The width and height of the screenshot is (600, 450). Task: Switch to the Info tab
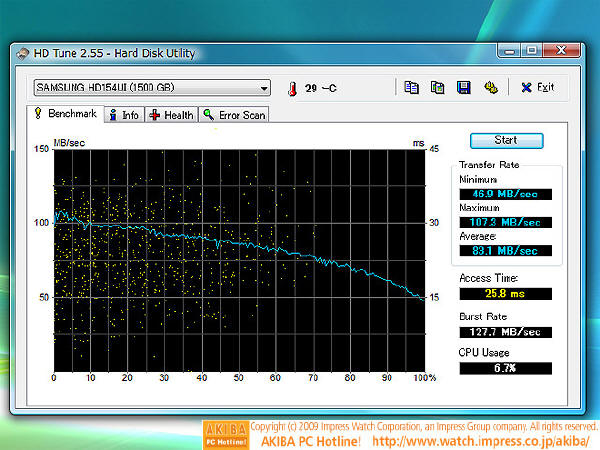point(124,115)
